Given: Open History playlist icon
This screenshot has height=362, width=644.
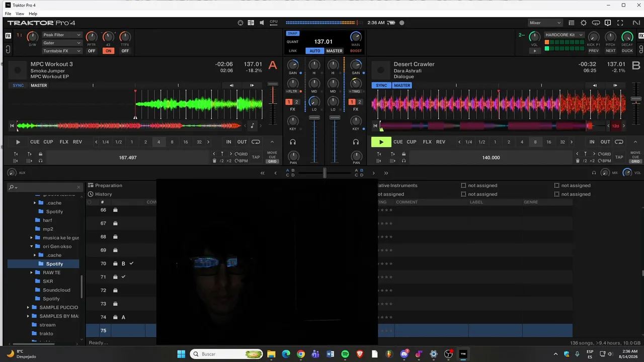Looking at the screenshot, I should [91, 194].
